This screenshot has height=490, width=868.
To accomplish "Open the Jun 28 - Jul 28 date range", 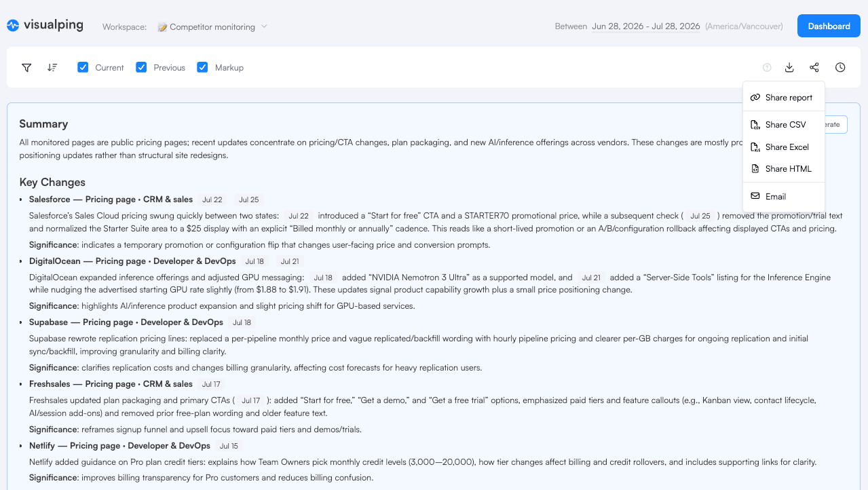I will pyautogui.click(x=646, y=26).
